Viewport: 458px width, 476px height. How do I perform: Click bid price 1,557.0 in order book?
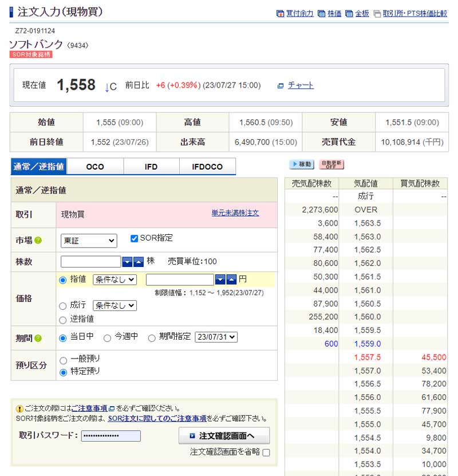pyautogui.click(x=368, y=371)
